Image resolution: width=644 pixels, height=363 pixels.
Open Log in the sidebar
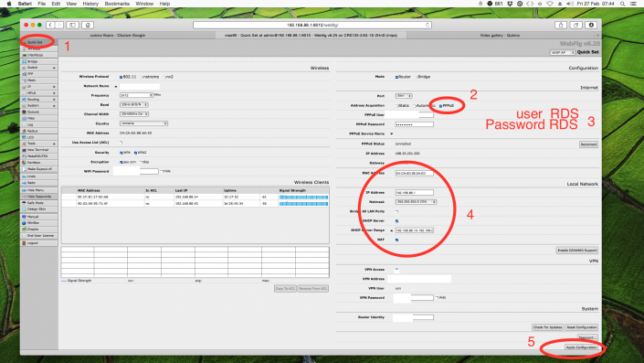click(39, 124)
